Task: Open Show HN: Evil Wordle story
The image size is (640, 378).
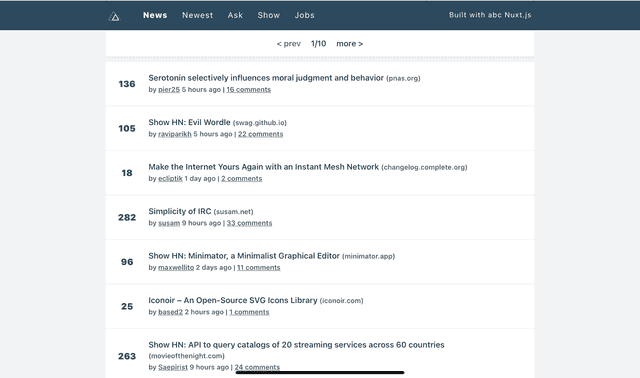Action: tap(189, 122)
